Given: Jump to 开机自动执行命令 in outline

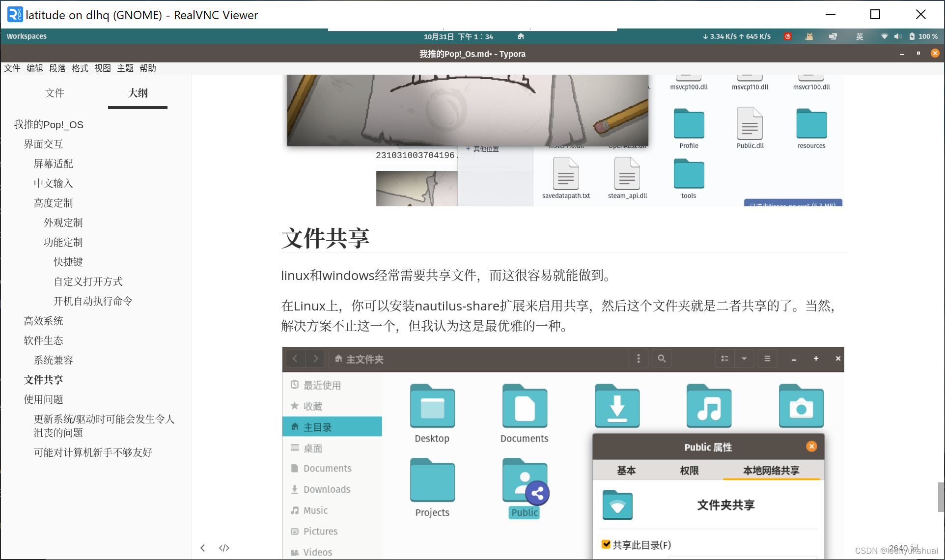Looking at the screenshot, I should pyautogui.click(x=93, y=302).
